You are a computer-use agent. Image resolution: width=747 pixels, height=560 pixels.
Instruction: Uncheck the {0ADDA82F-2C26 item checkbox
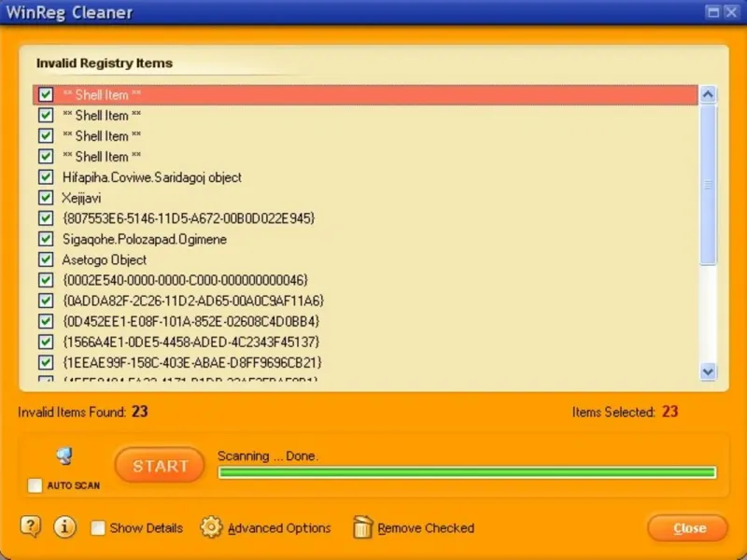point(46,301)
